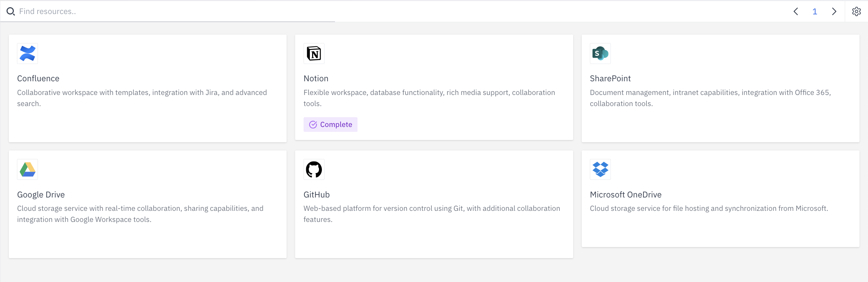Open the Notion title link
This screenshot has width=868, height=282.
tap(316, 78)
